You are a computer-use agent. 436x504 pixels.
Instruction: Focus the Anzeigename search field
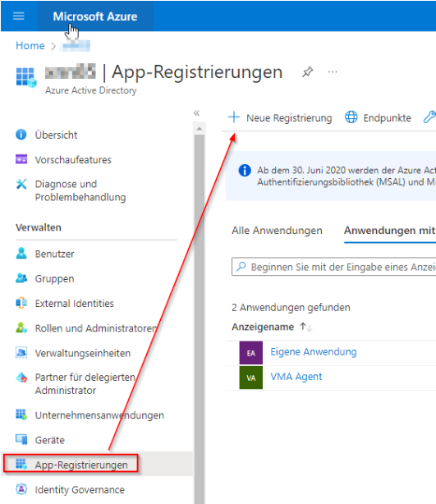point(333,267)
